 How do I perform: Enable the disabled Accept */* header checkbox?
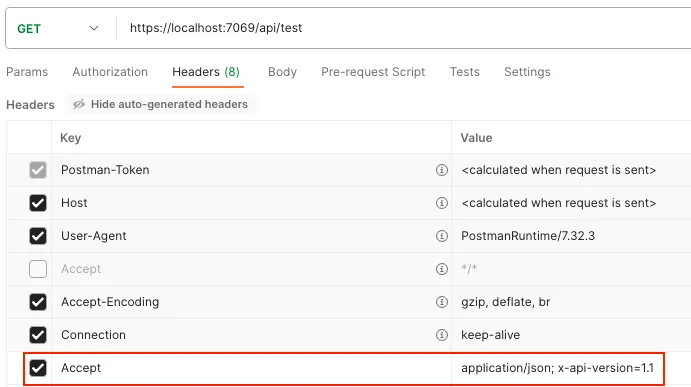[x=38, y=269]
